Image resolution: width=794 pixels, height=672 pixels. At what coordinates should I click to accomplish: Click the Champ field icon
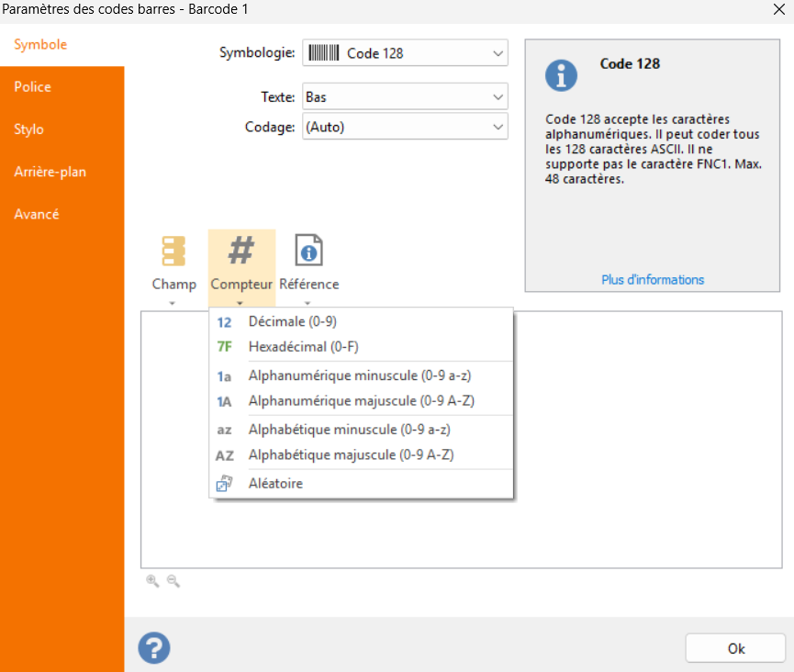173,251
